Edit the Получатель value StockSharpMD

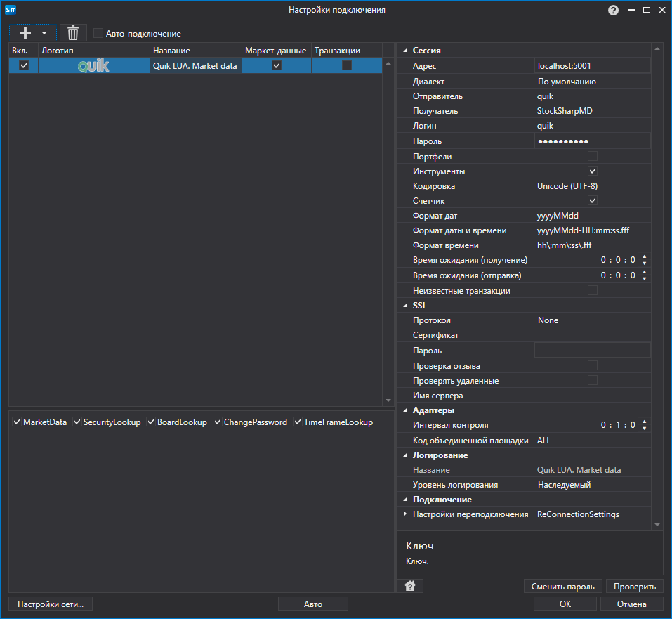592,111
